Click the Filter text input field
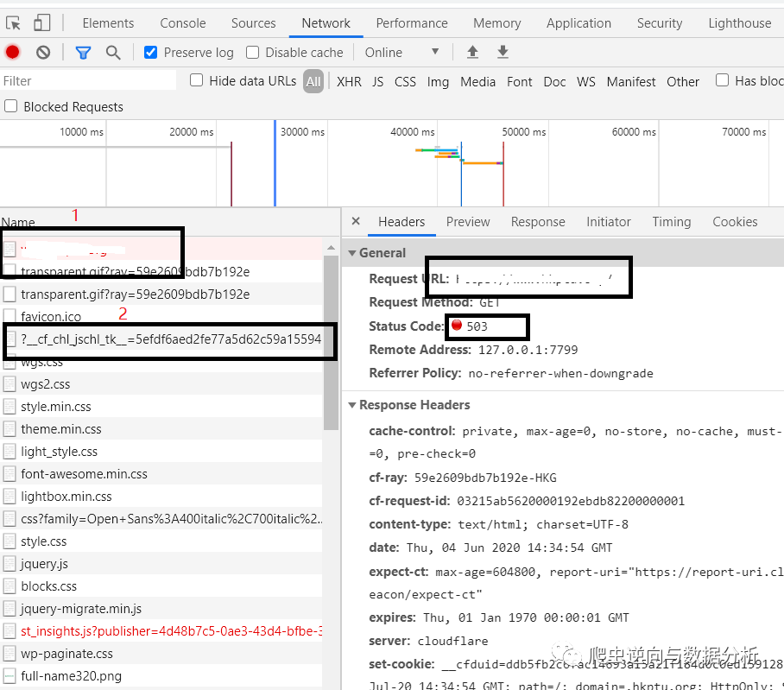Image resolution: width=784 pixels, height=690 pixels. click(x=88, y=81)
